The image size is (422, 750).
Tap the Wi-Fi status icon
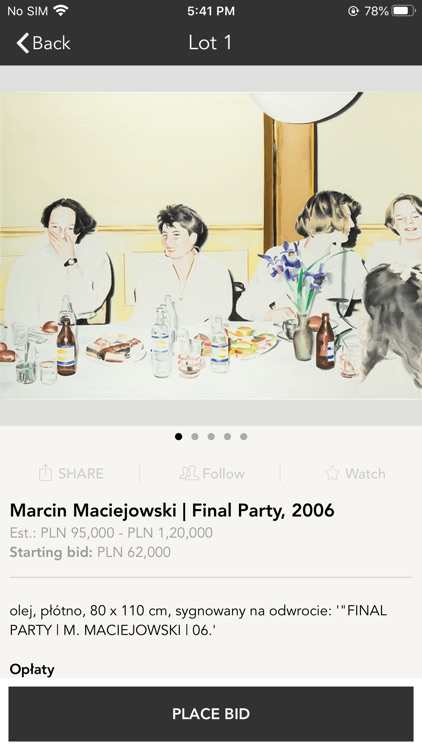click(x=61, y=11)
